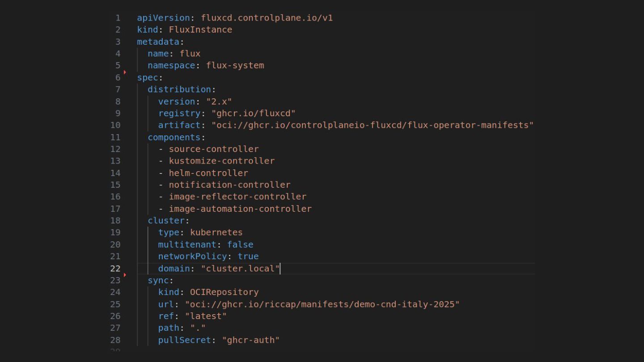Select line number 1 in the gutter

pyautogui.click(x=118, y=18)
